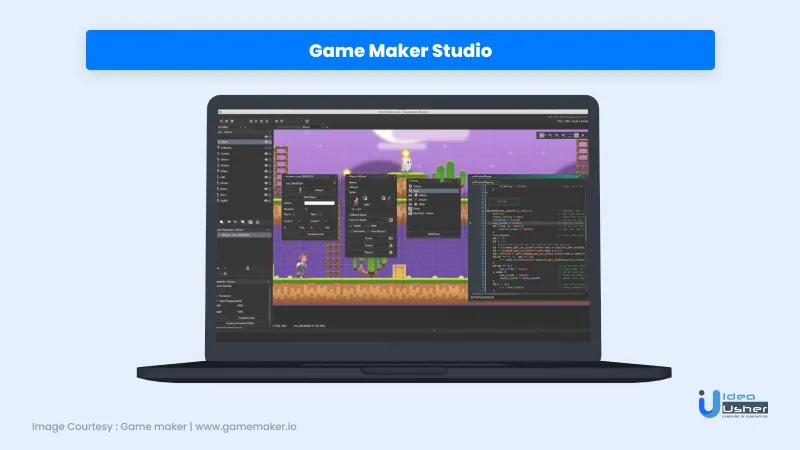Click the edit sprite pencil icon in Object dialog
This screenshot has width=800, height=450.
click(389, 198)
